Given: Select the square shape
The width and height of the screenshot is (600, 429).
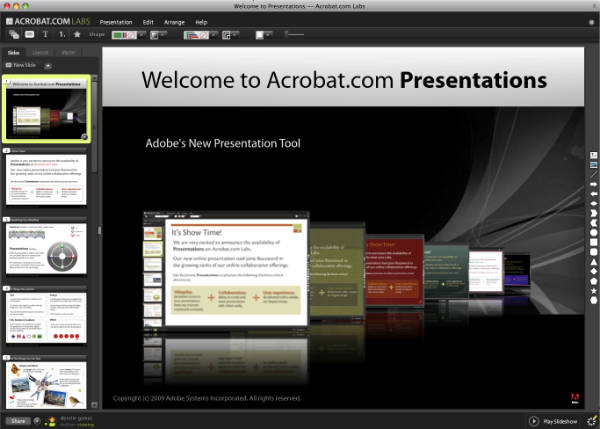Looking at the screenshot, I should pyautogui.click(x=593, y=242).
